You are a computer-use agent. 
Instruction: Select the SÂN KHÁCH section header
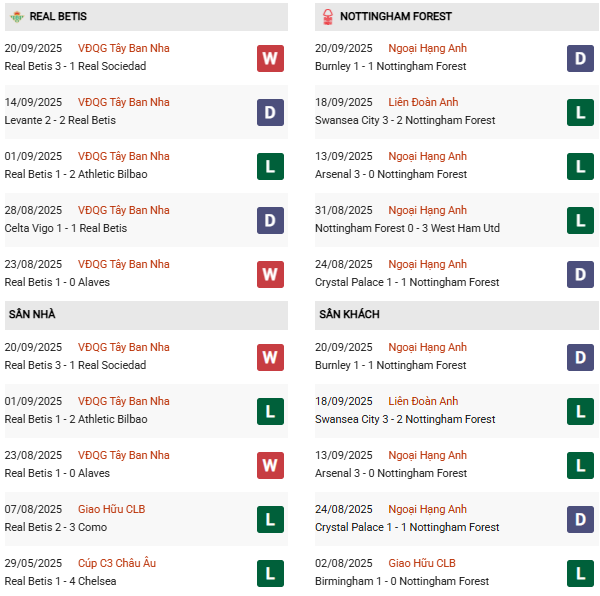(x=349, y=314)
